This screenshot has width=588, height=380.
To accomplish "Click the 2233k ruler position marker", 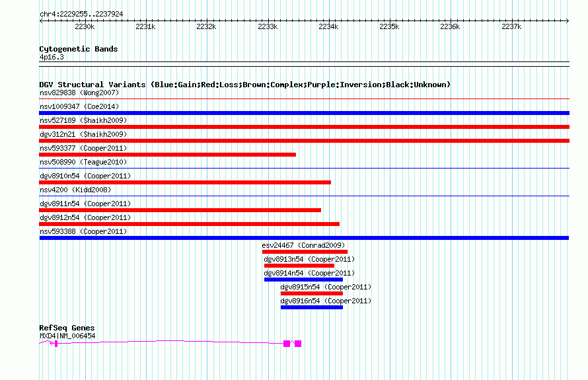I will coord(268,26).
